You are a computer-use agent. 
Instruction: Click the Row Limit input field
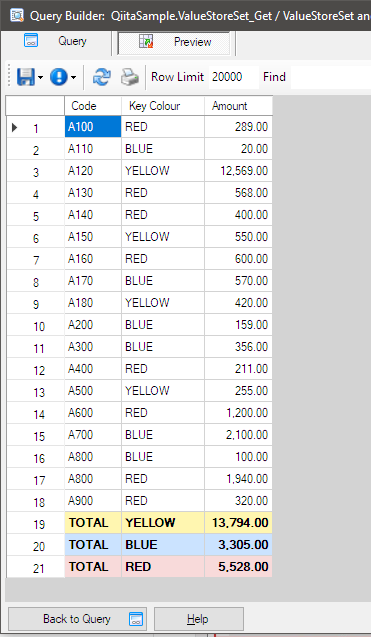click(234, 77)
